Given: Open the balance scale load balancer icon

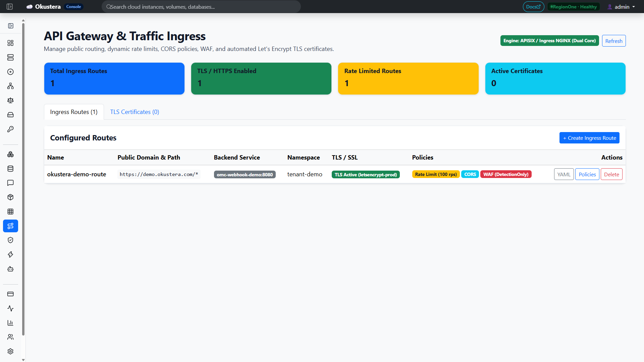Looking at the screenshot, I should [x=10, y=101].
